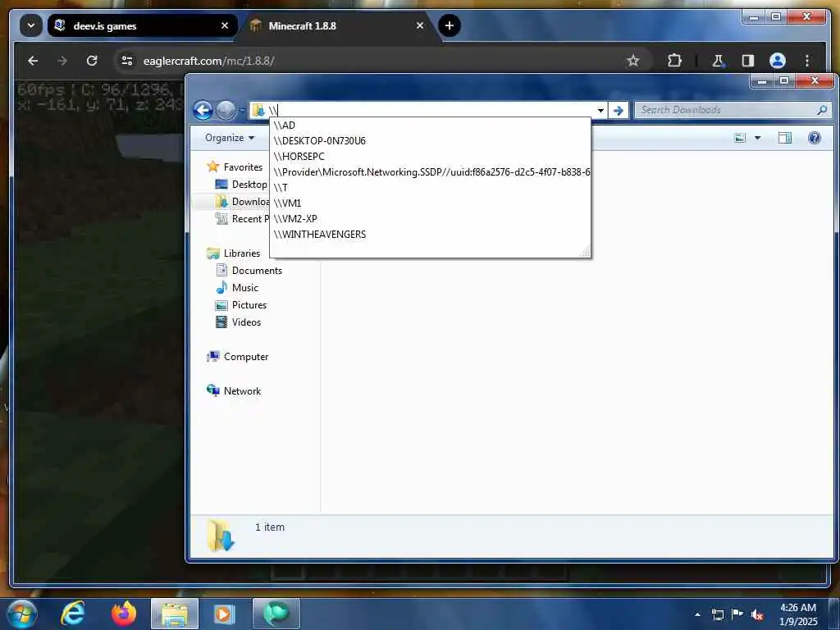Click the browser site information icon

click(127, 61)
